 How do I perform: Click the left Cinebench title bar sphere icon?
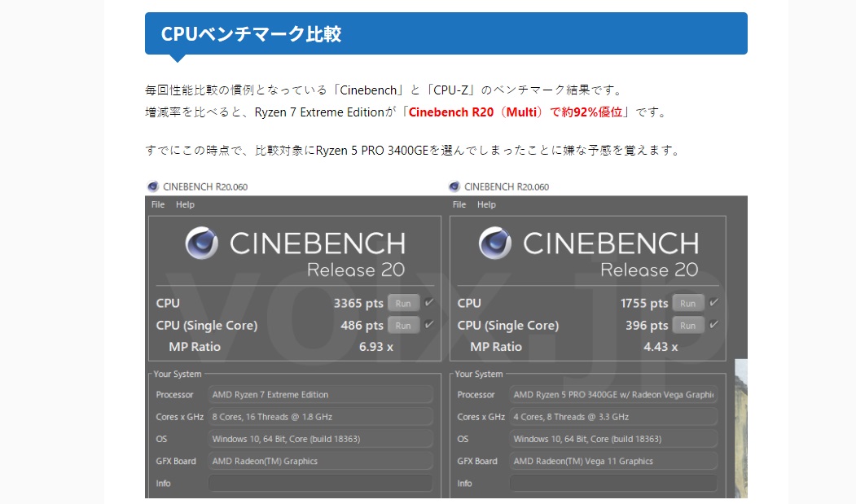coord(153,186)
